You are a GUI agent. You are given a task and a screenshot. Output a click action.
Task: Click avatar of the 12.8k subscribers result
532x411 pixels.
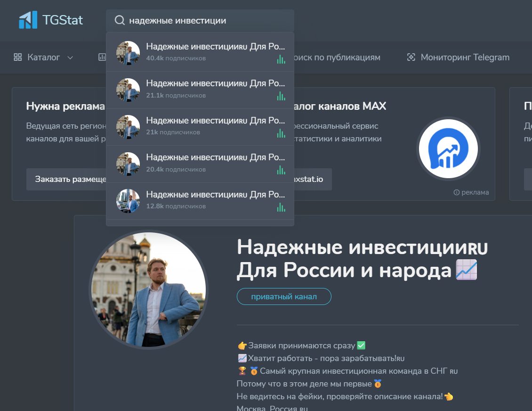(128, 201)
